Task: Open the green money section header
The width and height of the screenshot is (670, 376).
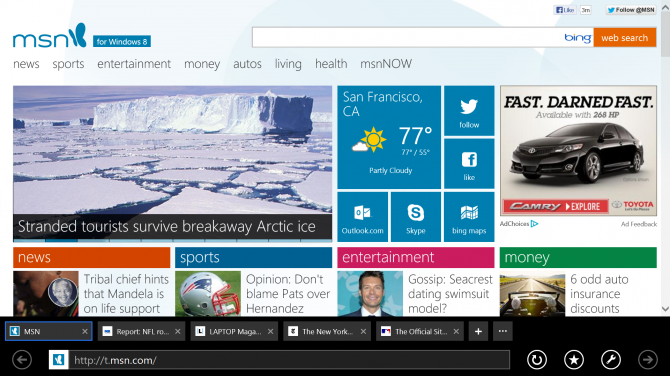Action: click(578, 257)
